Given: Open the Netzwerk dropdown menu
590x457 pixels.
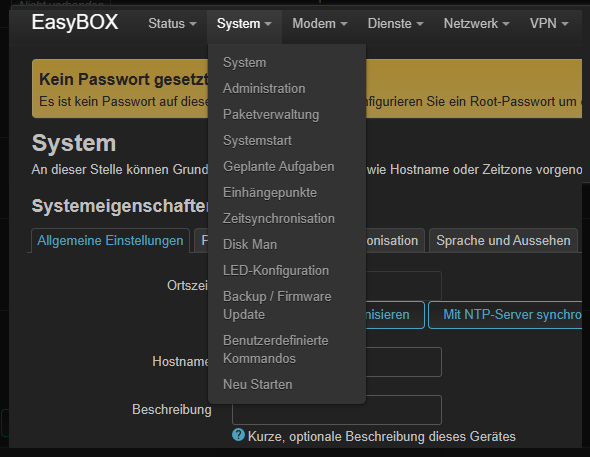Looking at the screenshot, I should point(476,23).
